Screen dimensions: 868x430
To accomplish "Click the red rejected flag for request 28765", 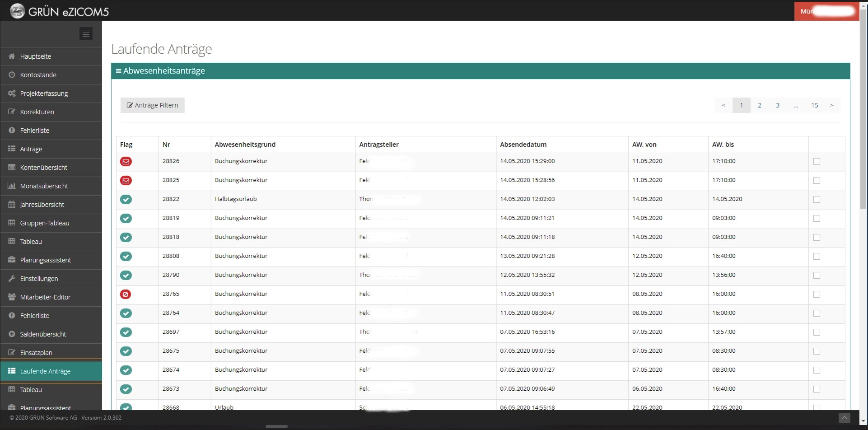I will [x=126, y=294].
